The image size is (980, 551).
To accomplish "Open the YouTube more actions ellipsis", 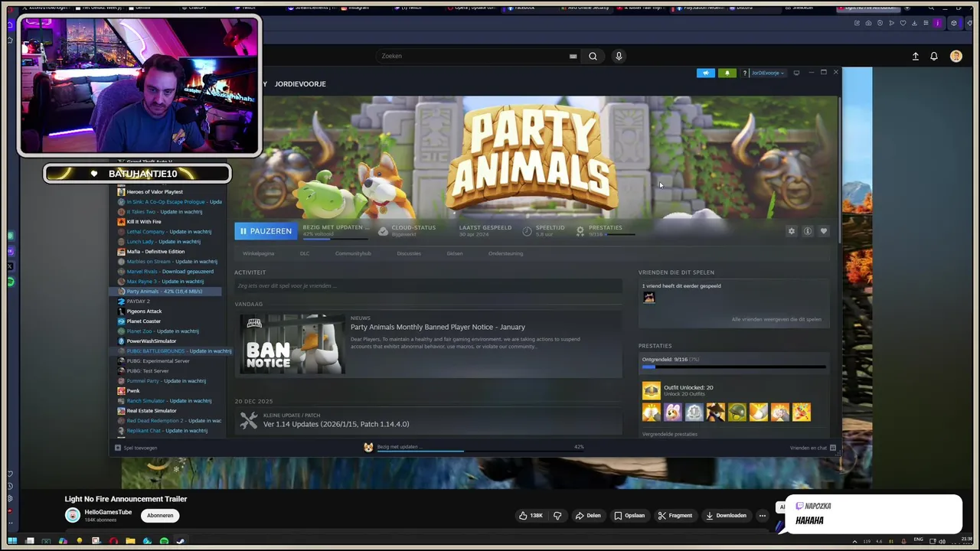I will click(762, 516).
